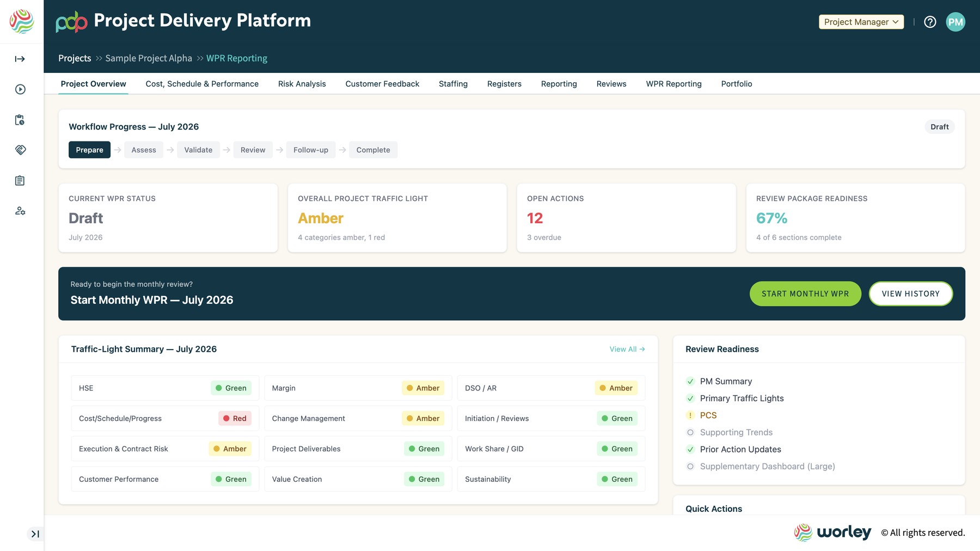This screenshot has height=551, width=980.
Task: Open the help question mark icon
Action: click(930, 22)
